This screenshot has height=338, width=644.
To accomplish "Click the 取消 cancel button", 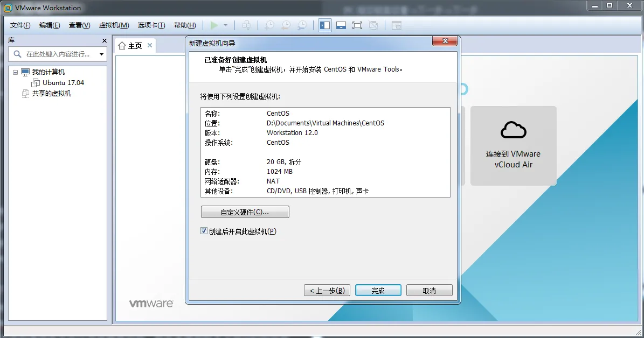I will [x=430, y=291].
